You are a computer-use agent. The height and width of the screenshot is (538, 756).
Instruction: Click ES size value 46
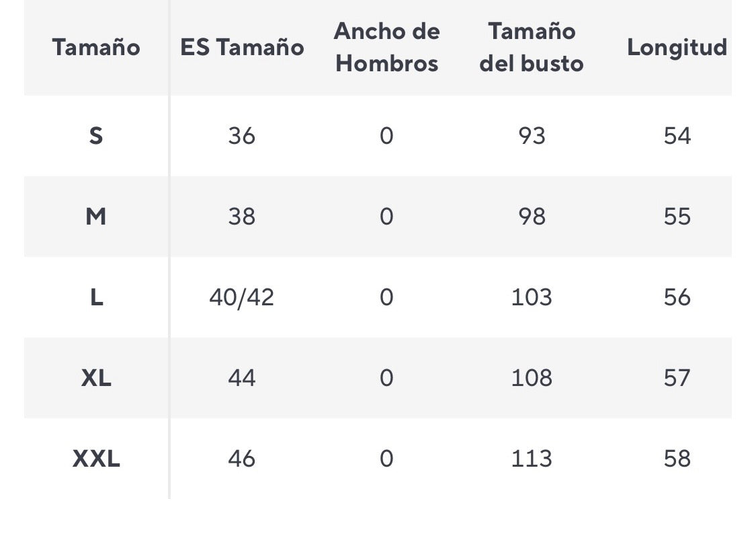pyautogui.click(x=242, y=459)
